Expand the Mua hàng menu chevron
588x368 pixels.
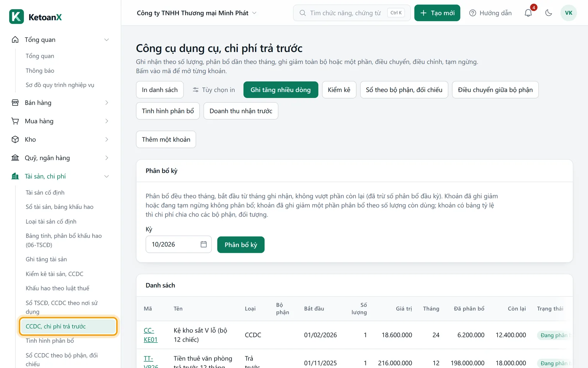point(107,121)
